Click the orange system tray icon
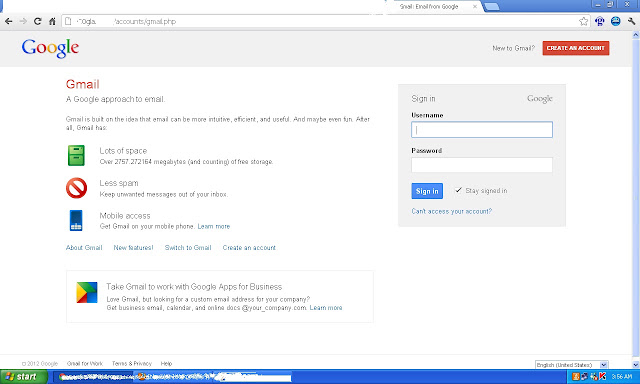640x384 pixels. pos(576,377)
